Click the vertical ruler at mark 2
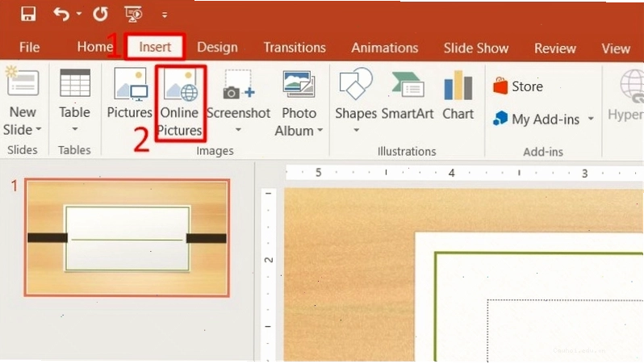Image resolution: width=644 pixels, height=364 pixels. [x=269, y=260]
